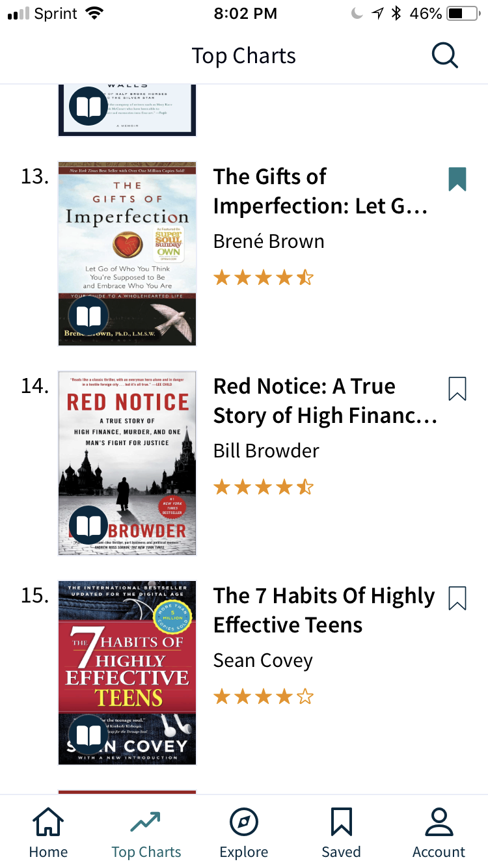Viewport: 488px width, 868px height.
Task: Tap the book reader icon on Red Notice cover
Action: 89,525
